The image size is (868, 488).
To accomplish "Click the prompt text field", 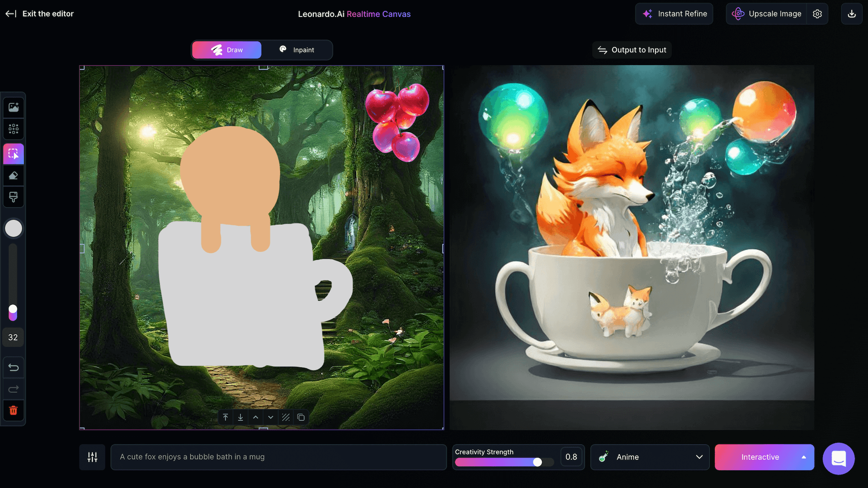I will [x=278, y=457].
